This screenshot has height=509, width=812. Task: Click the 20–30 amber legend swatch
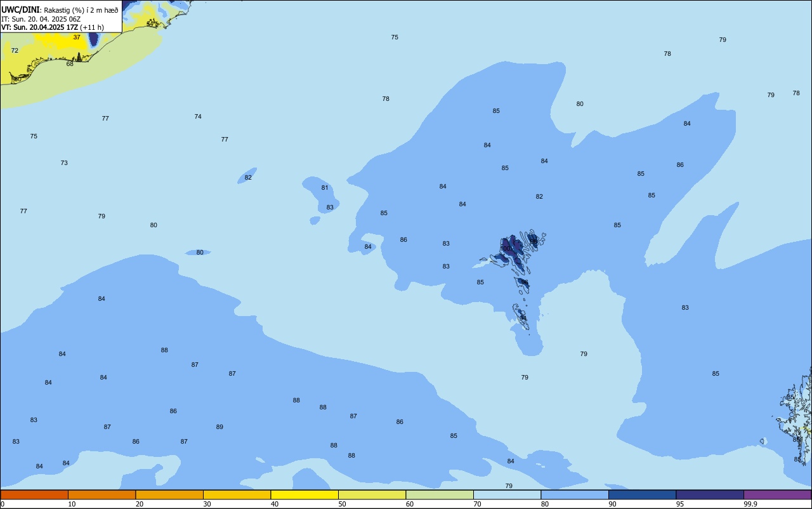pos(169,494)
